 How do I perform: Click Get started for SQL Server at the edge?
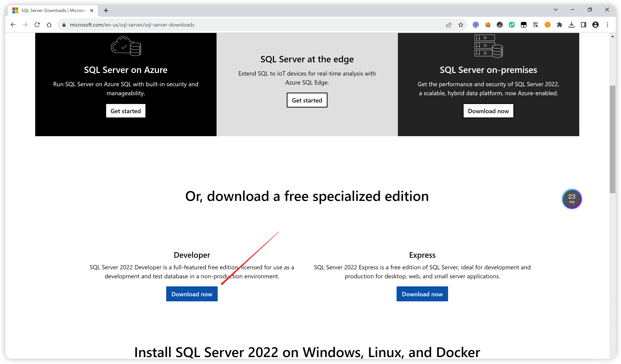[307, 100]
